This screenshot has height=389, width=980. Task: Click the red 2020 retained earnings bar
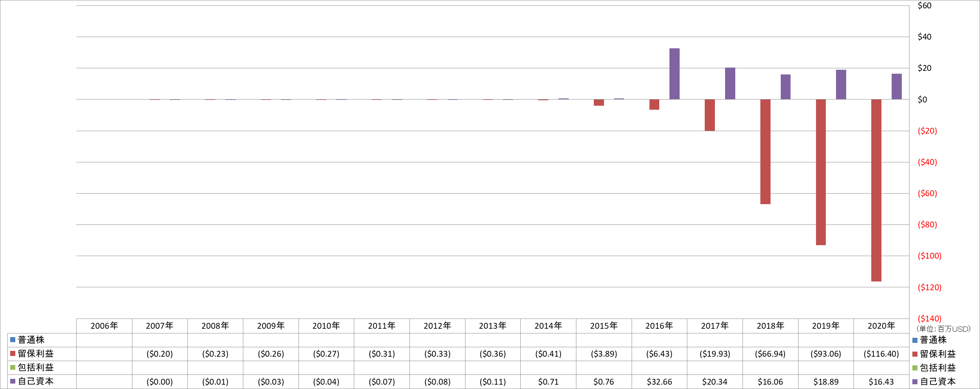click(x=876, y=190)
